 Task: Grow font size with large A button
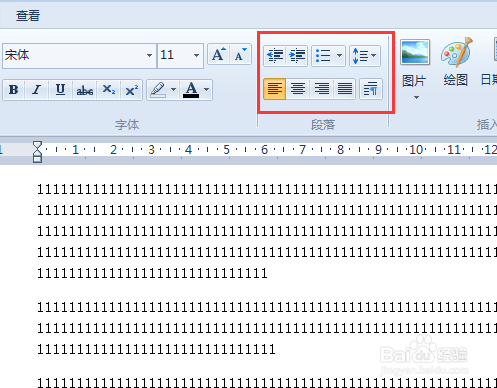[x=219, y=55]
